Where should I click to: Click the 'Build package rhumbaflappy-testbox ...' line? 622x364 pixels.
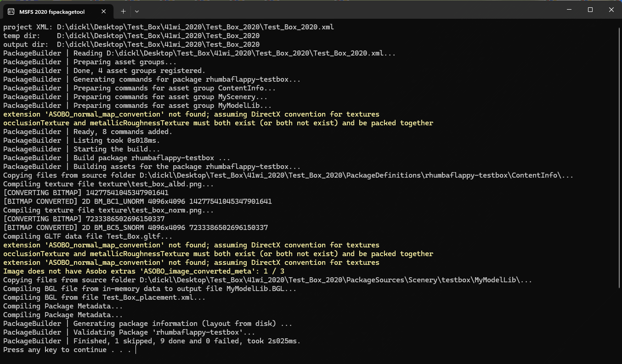[117, 158]
